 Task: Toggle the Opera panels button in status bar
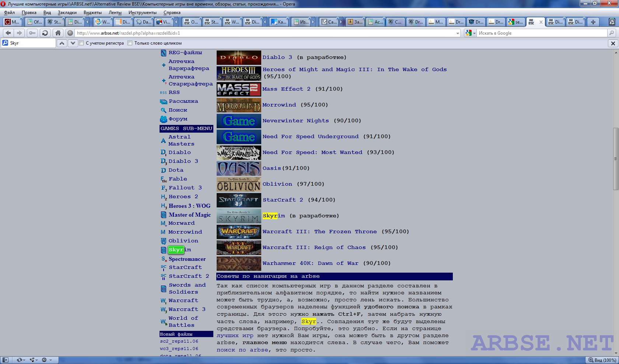click(x=6, y=360)
